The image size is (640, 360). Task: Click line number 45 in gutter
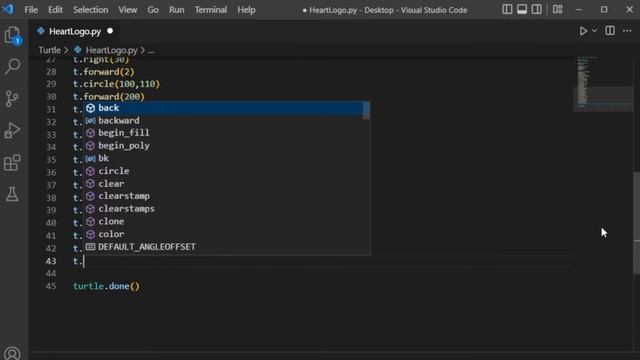coord(51,286)
